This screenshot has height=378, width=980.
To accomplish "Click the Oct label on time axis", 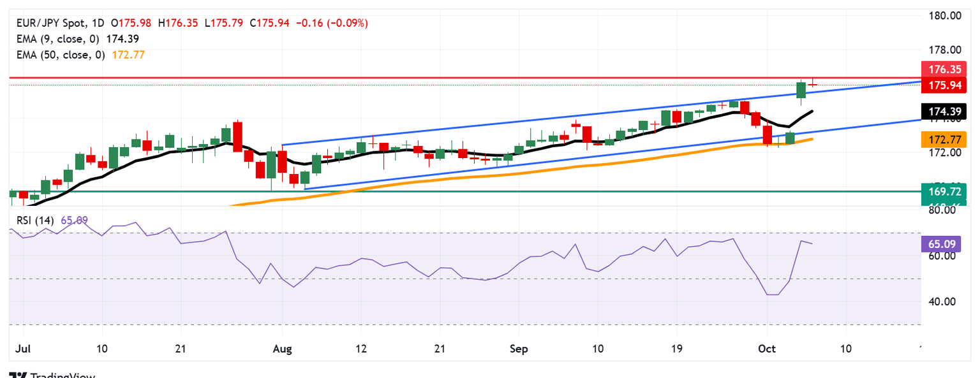I will pos(766,349).
